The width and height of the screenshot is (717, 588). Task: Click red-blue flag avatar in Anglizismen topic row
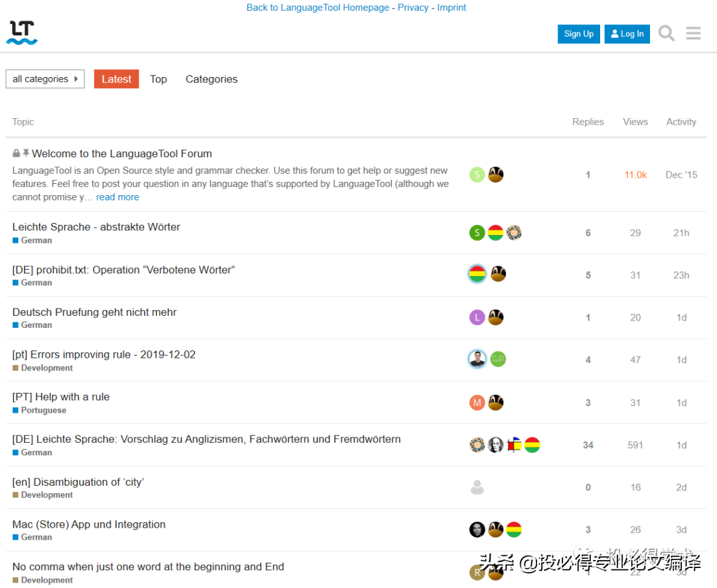click(x=513, y=445)
